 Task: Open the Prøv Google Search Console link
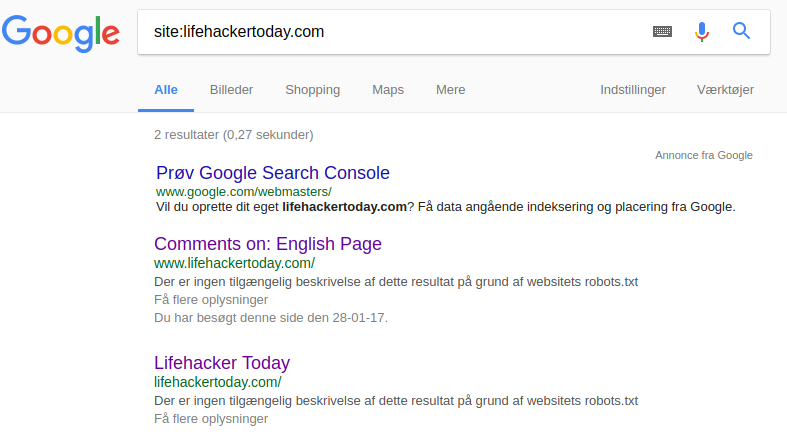click(x=273, y=173)
